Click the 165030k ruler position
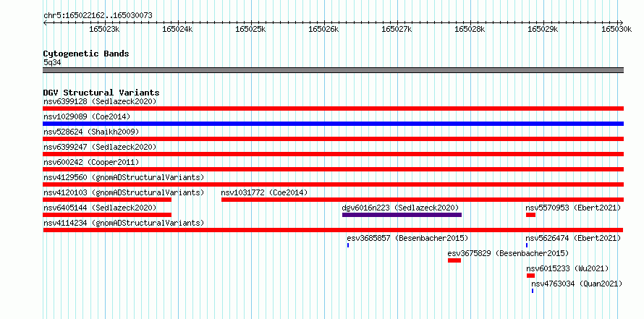This screenshot has width=644, height=319. [x=617, y=29]
